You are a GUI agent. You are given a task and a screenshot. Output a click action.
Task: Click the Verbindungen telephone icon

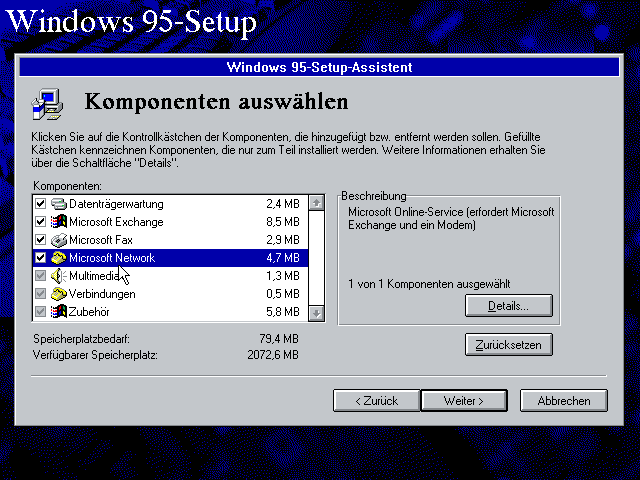coord(59,294)
